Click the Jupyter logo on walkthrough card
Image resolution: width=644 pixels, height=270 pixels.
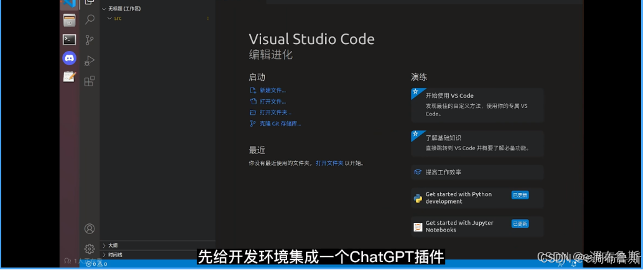(x=418, y=227)
